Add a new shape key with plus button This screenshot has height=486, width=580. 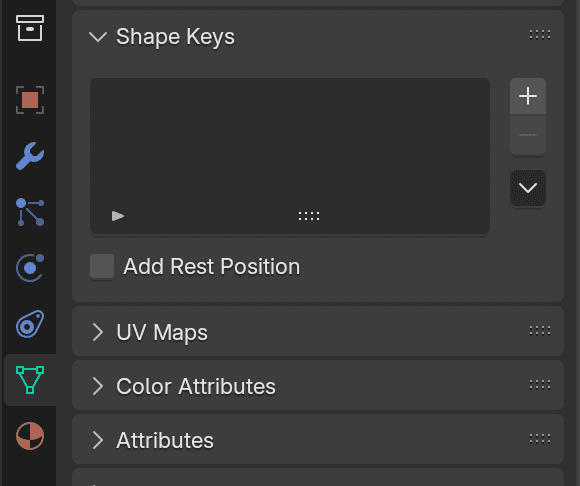pyautogui.click(x=528, y=96)
